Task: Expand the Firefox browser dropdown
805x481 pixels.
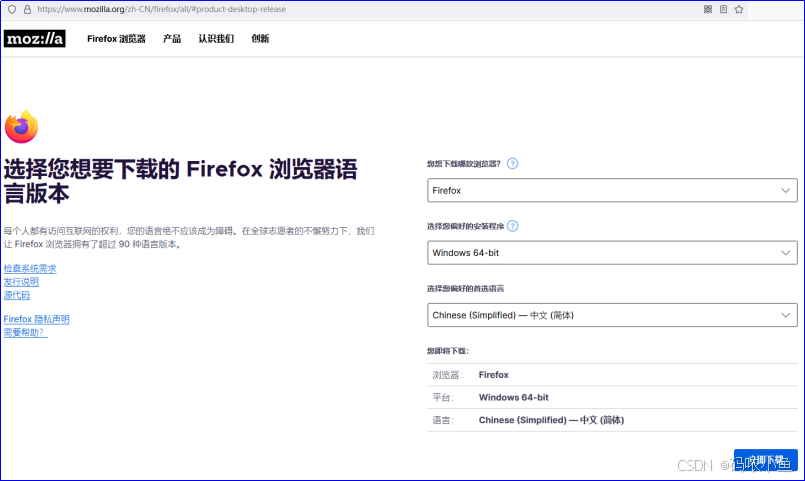Action: (x=612, y=190)
